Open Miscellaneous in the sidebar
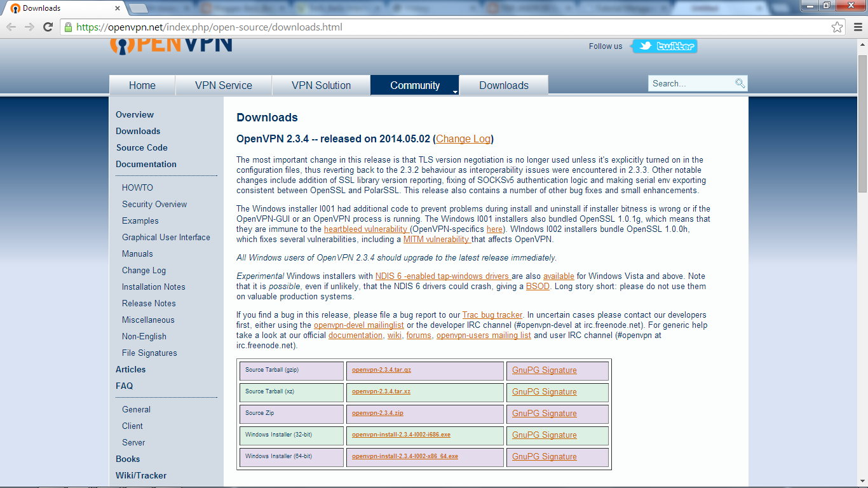Screen dimensions: 868x488 (x=148, y=320)
